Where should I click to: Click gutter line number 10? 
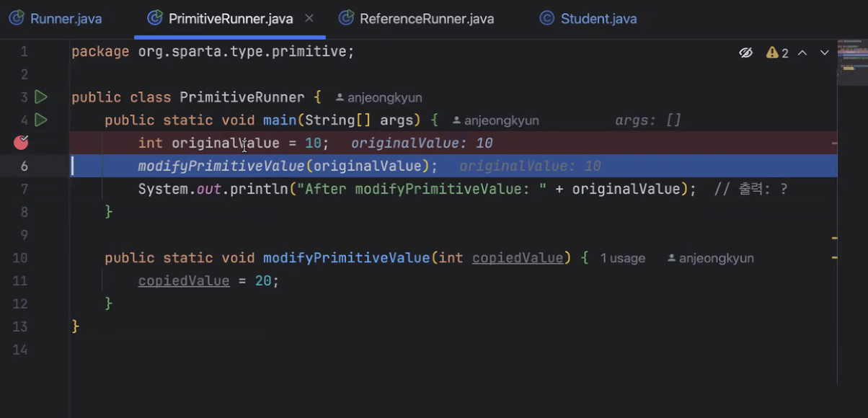coord(20,258)
